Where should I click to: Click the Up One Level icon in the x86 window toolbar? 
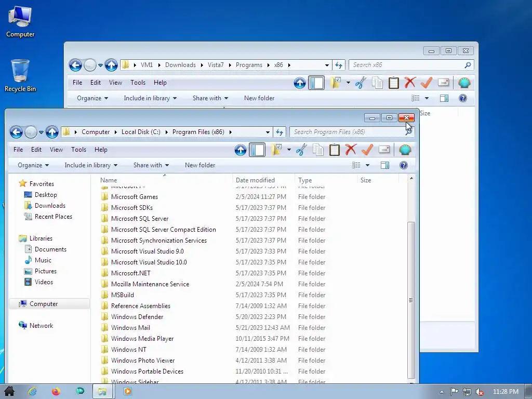pyautogui.click(x=300, y=83)
